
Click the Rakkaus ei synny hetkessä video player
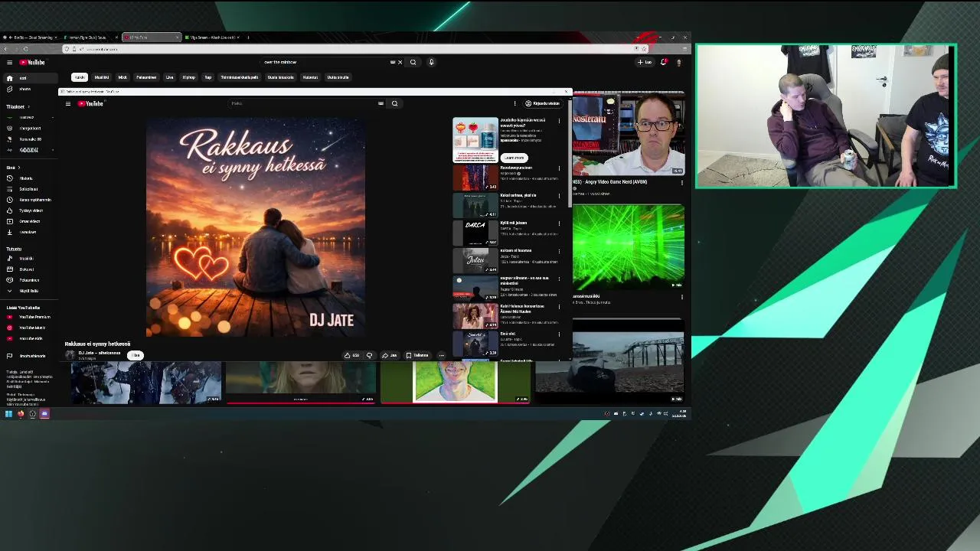(256, 227)
